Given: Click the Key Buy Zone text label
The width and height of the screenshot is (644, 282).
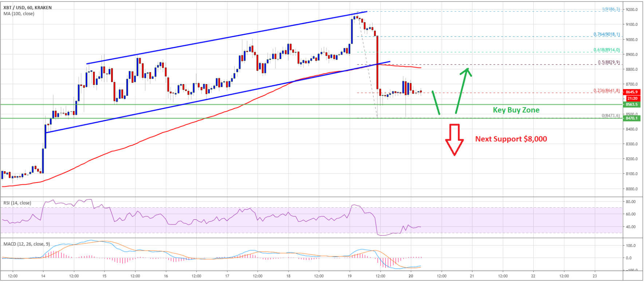Looking at the screenshot, I should pyautogui.click(x=516, y=110).
